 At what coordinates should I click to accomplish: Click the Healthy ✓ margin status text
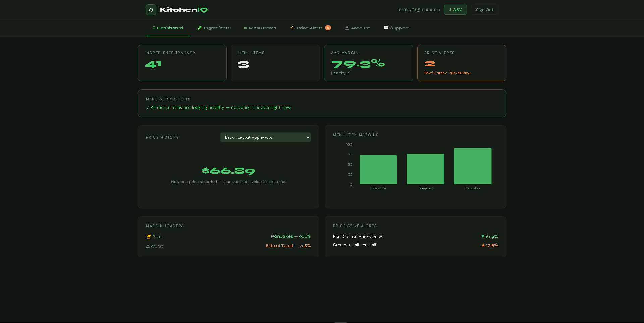click(340, 73)
